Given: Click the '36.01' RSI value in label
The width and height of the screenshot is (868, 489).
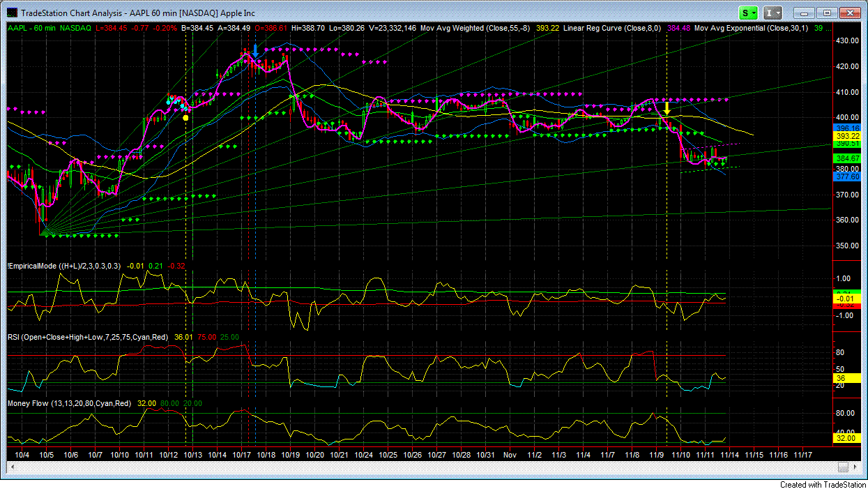Looking at the screenshot, I should tap(183, 338).
